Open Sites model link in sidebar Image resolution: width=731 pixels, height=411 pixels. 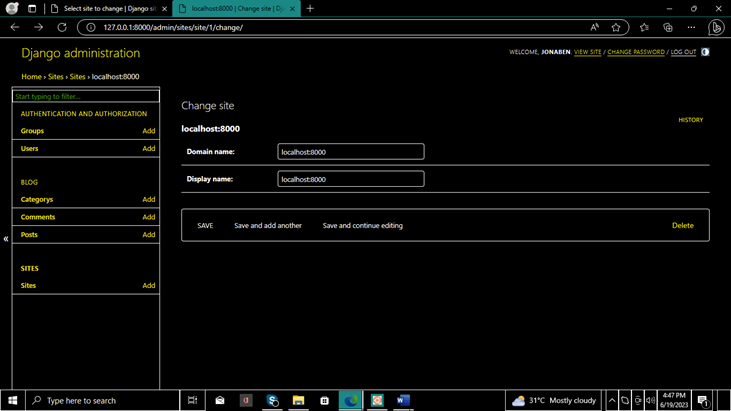[x=28, y=286]
